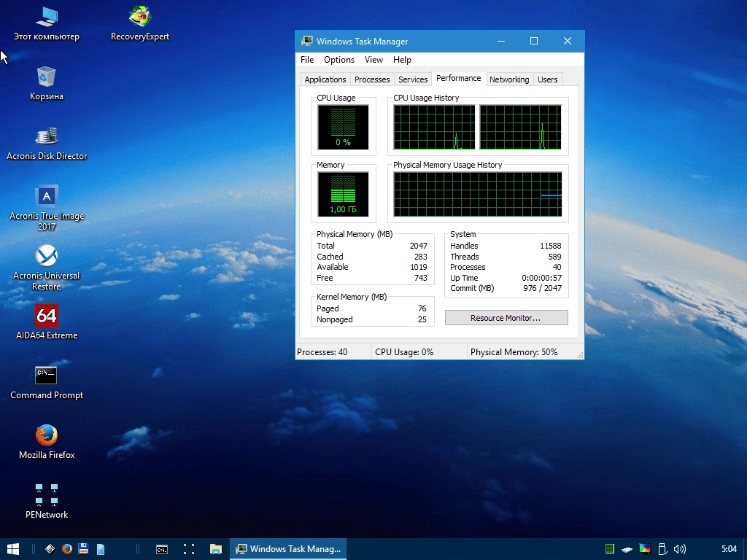Screen dimensions: 747x560
Task: Switch to the Networking tab
Action: coord(509,79)
